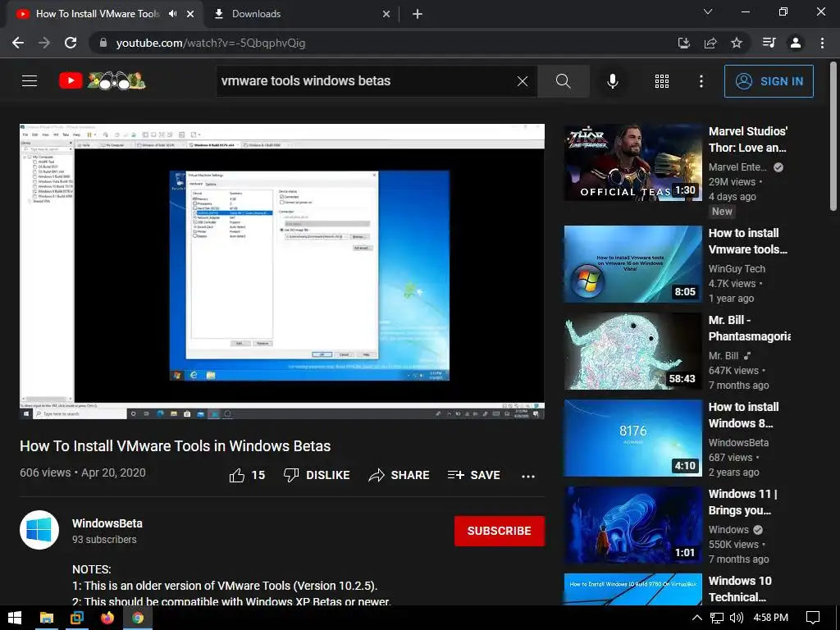The image size is (840, 630).
Task: Open Thor: Love and Thunder thumbnail
Action: [632, 162]
